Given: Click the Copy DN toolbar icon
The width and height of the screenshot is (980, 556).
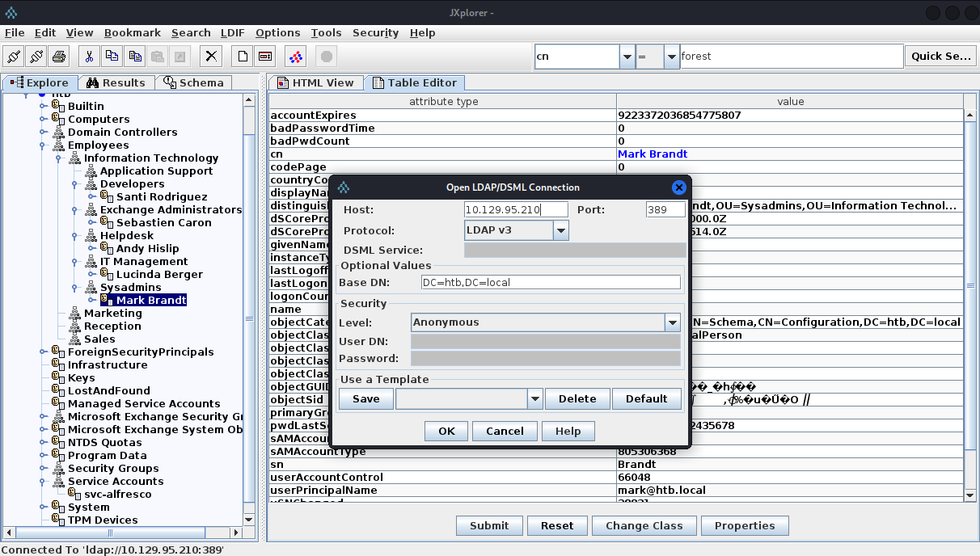Looking at the screenshot, I should tap(134, 57).
